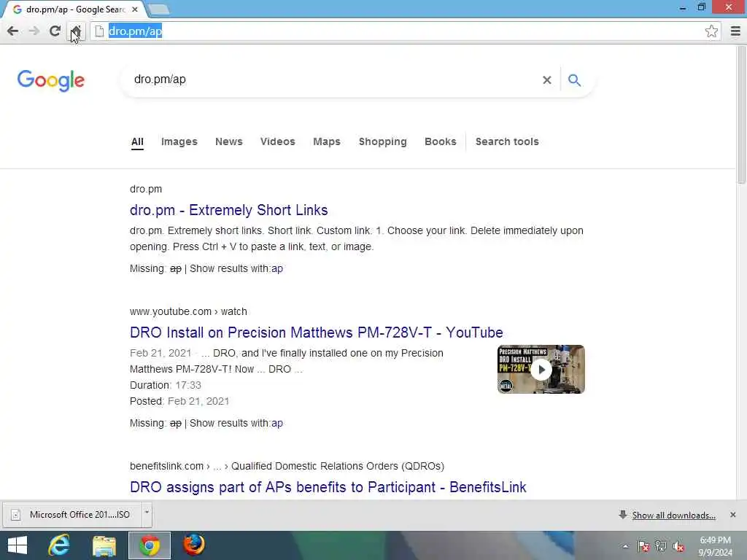Launch Internet Explorer from the taskbar
The height and width of the screenshot is (560, 747).
pos(59,545)
